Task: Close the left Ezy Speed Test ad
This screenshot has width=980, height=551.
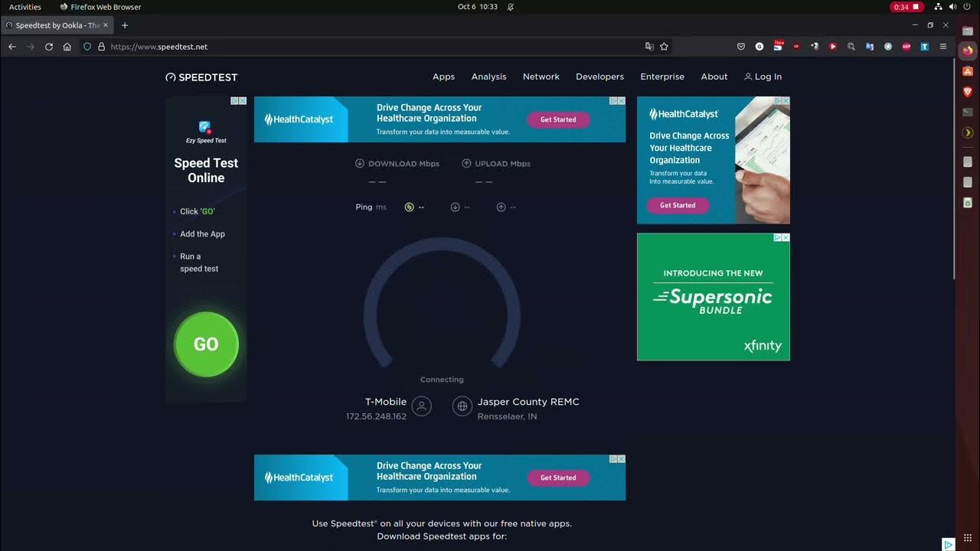Action: (x=243, y=100)
